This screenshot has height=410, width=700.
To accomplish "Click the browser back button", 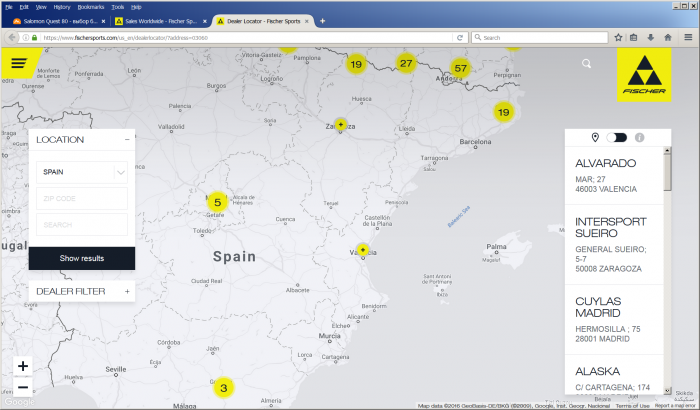I will [x=12, y=38].
